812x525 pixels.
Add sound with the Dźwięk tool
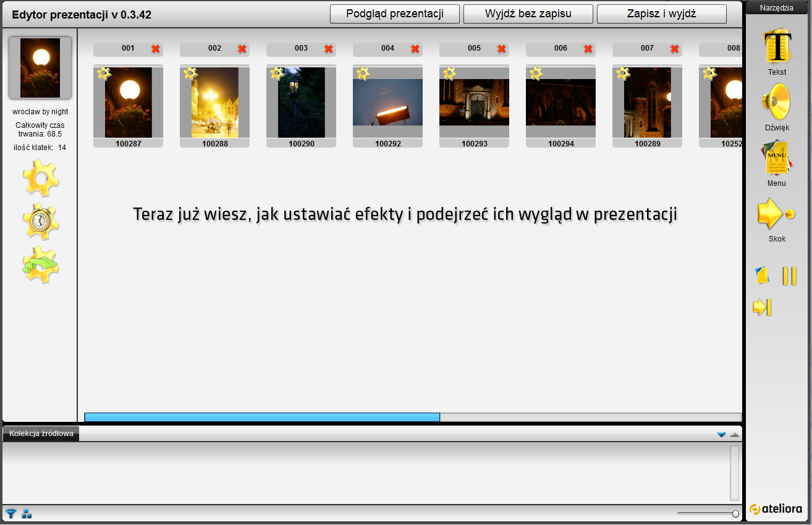coord(777,103)
